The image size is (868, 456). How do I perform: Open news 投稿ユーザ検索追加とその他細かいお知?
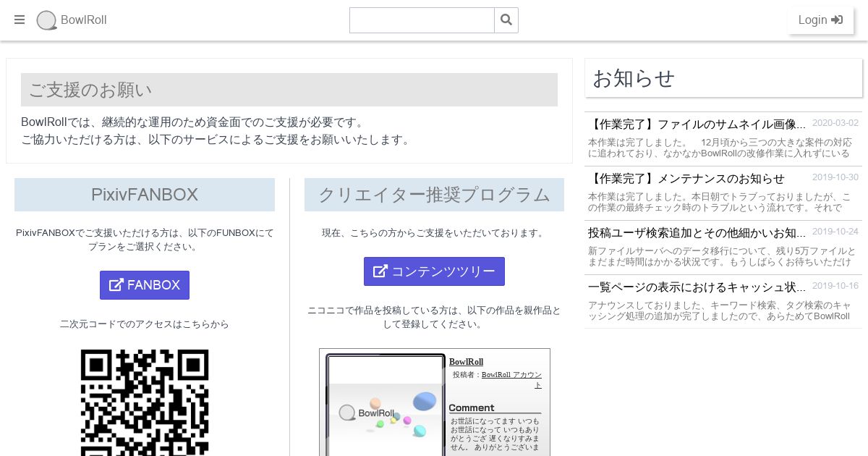click(x=697, y=233)
